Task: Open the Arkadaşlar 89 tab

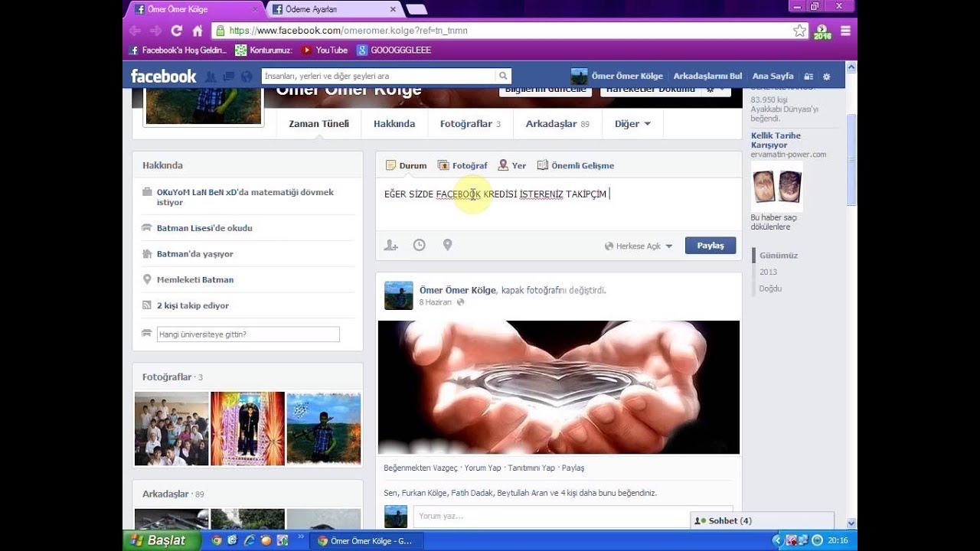Action: (557, 124)
